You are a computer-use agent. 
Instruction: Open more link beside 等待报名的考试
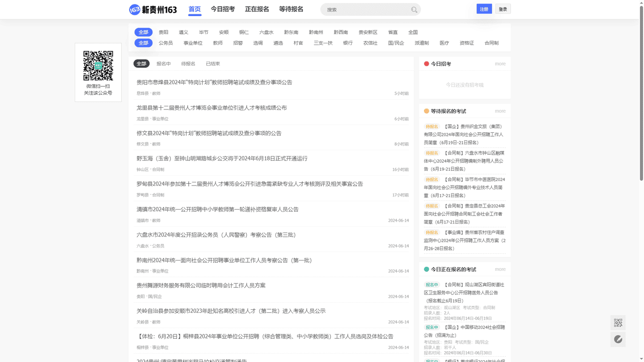tap(500, 111)
